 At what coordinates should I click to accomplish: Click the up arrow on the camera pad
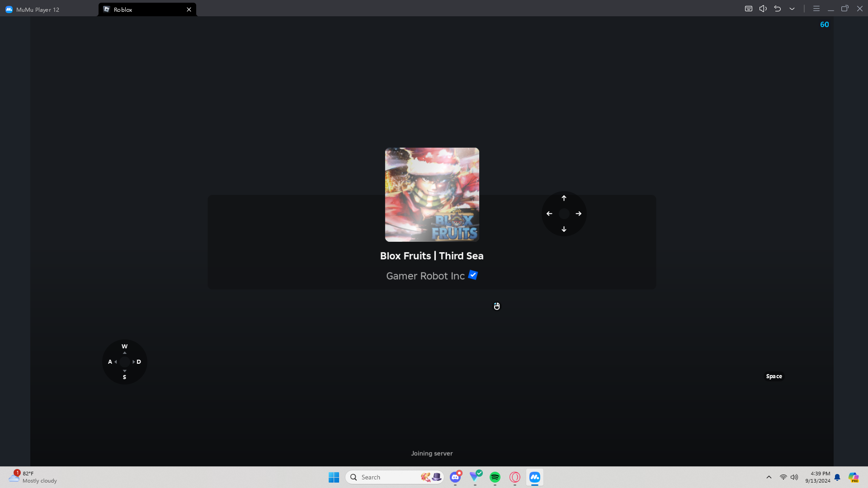564,198
